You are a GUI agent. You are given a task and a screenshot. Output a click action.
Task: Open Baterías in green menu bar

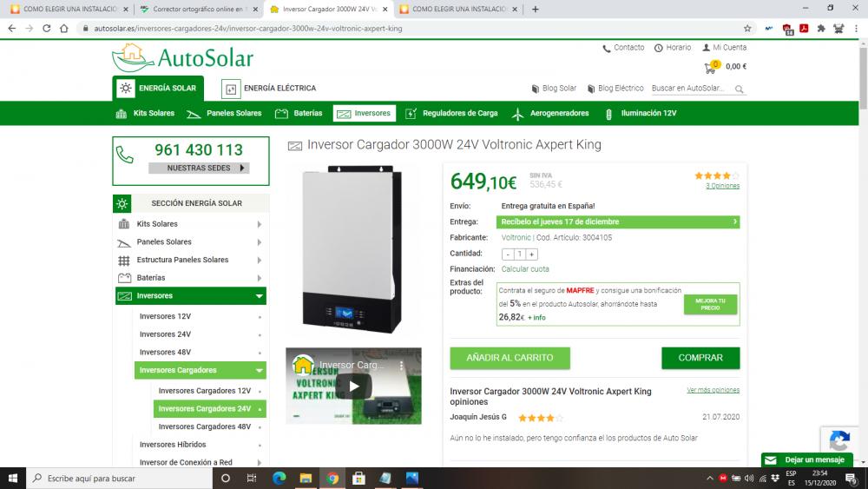tap(299, 113)
